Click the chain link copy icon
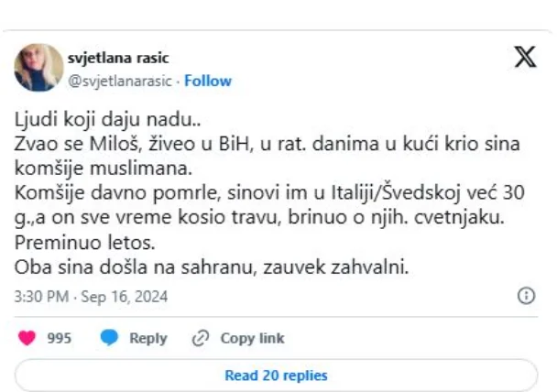557x392 pixels. (201, 338)
